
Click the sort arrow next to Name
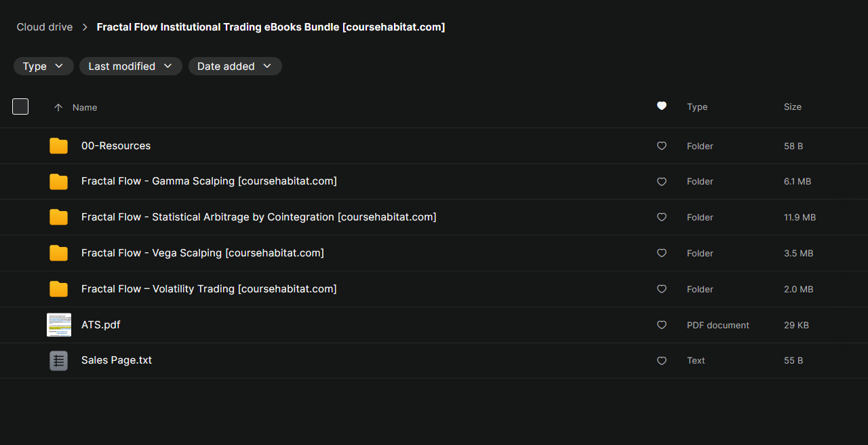(58, 107)
